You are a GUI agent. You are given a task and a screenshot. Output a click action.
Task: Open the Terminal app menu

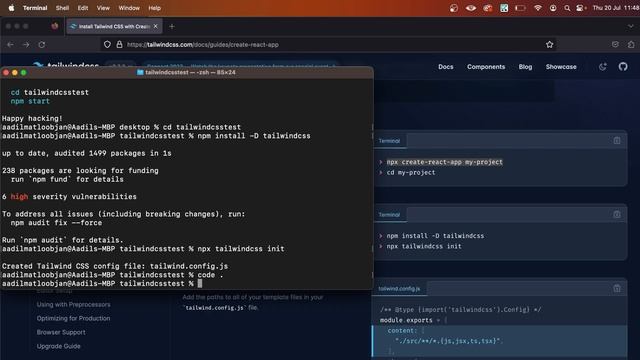point(35,8)
